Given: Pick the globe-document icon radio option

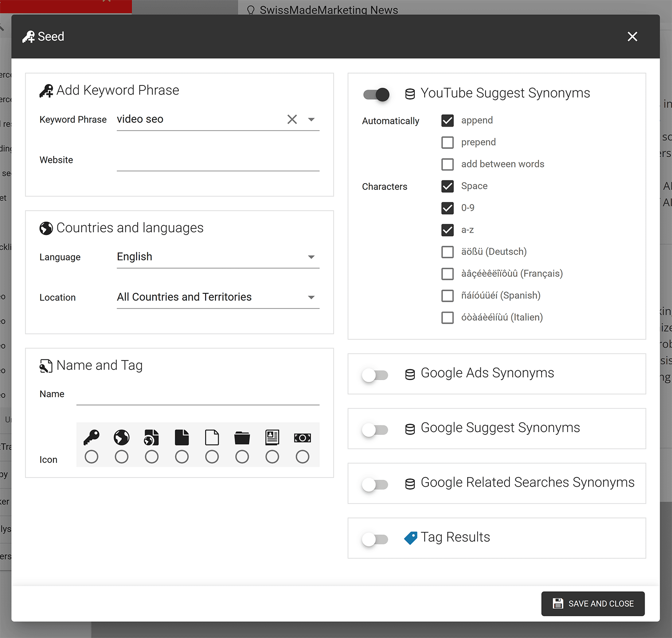Looking at the screenshot, I should pos(151,457).
